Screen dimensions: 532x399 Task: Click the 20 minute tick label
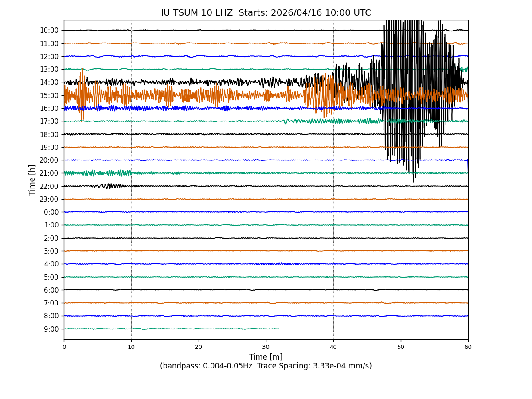coord(199,347)
